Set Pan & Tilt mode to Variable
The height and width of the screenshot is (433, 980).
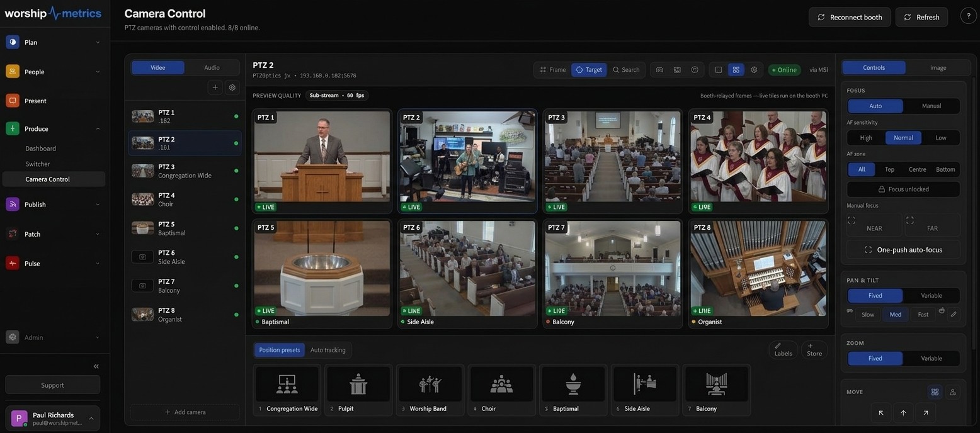[x=932, y=296]
